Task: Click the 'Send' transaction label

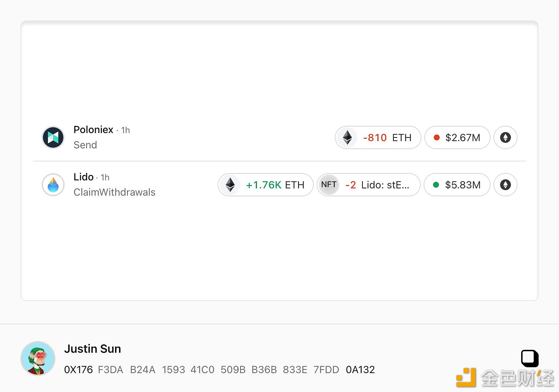Action: coord(85,145)
